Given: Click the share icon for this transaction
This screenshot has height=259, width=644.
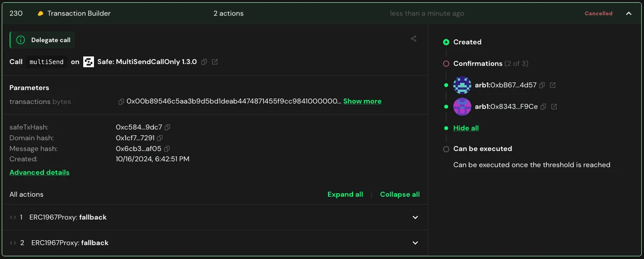Looking at the screenshot, I should (413, 39).
